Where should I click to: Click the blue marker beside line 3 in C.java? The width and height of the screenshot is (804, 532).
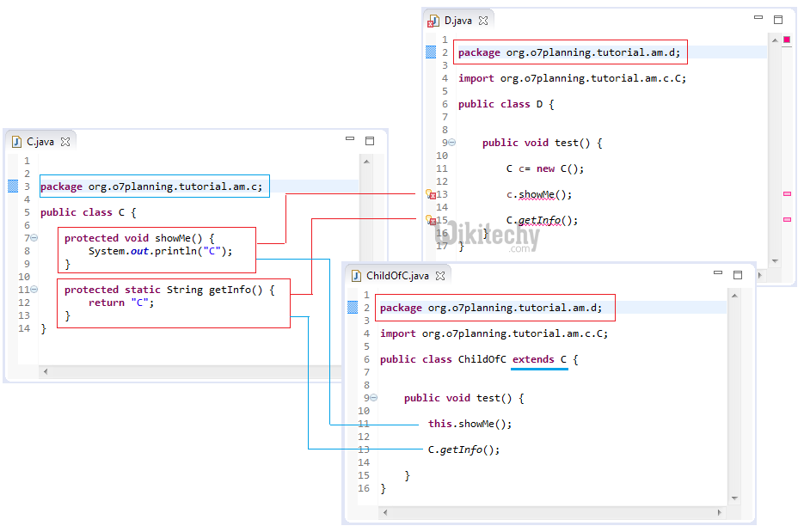[x=13, y=187]
